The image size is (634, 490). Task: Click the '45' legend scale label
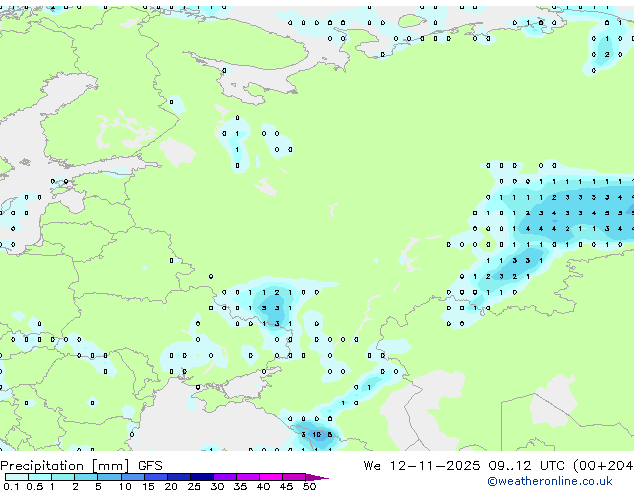287,486
